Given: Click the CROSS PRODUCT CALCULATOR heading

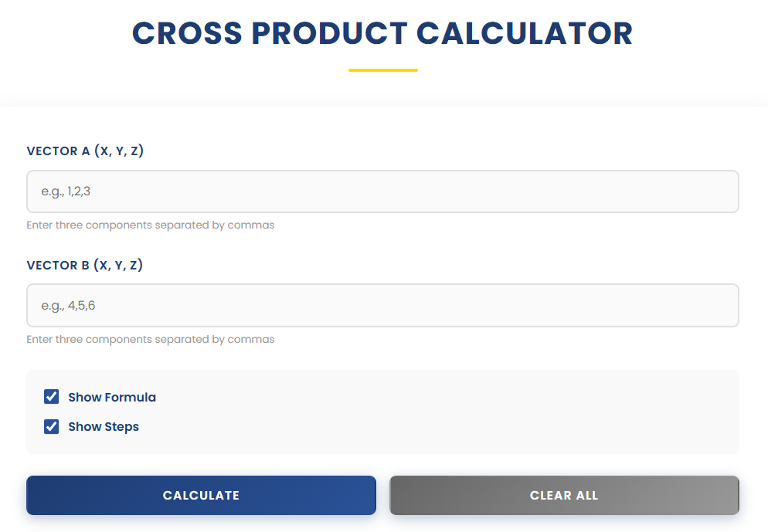Looking at the screenshot, I should (382, 32).
